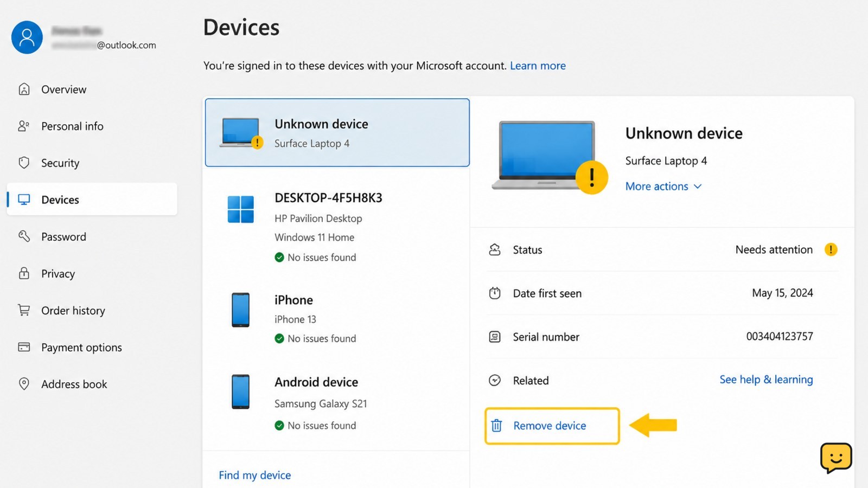Screen dimensions: 868x488
Task: Click the Status row icon
Action: pyautogui.click(x=495, y=249)
